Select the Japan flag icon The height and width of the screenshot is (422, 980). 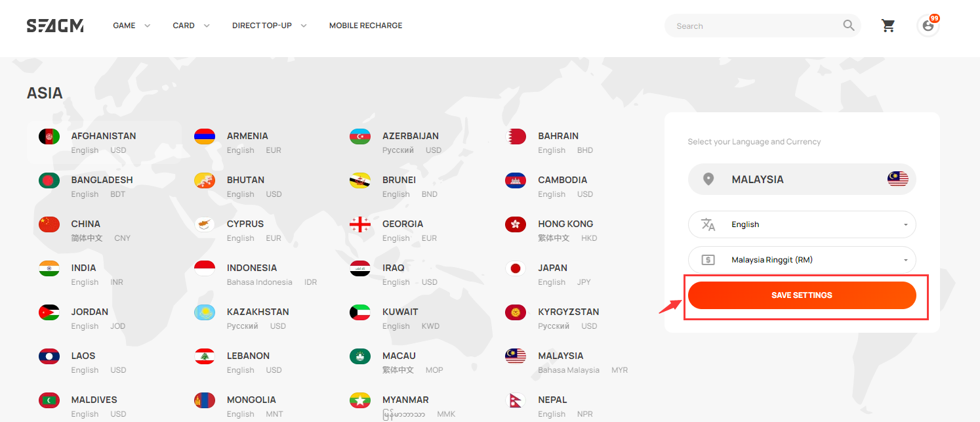coord(516,268)
